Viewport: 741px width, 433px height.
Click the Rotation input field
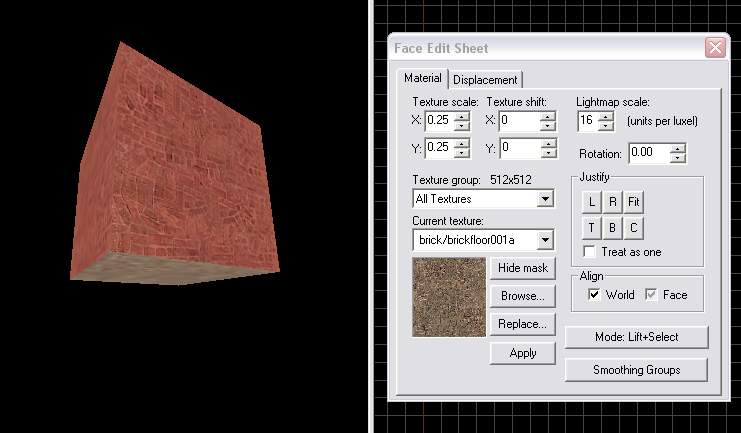(647, 153)
